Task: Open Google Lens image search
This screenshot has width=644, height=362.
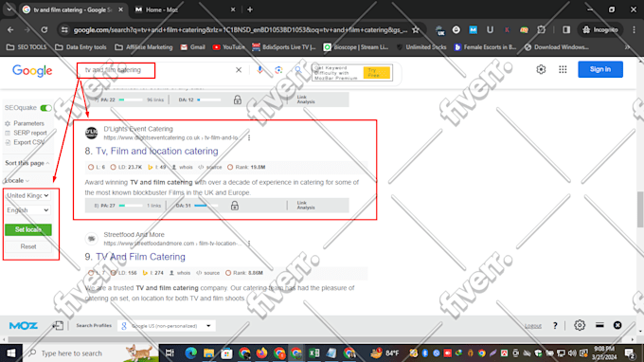Action: coord(278,70)
